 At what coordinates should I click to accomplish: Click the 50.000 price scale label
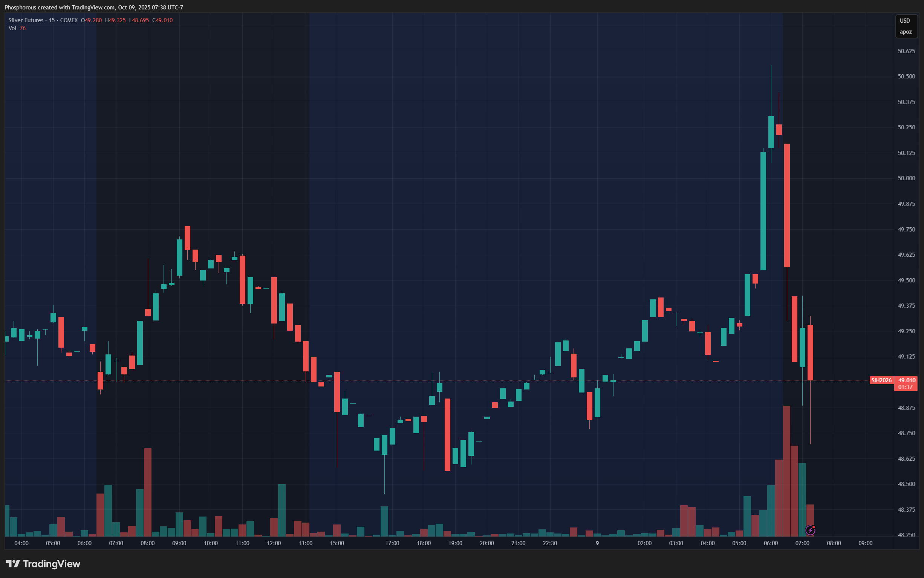(906, 178)
